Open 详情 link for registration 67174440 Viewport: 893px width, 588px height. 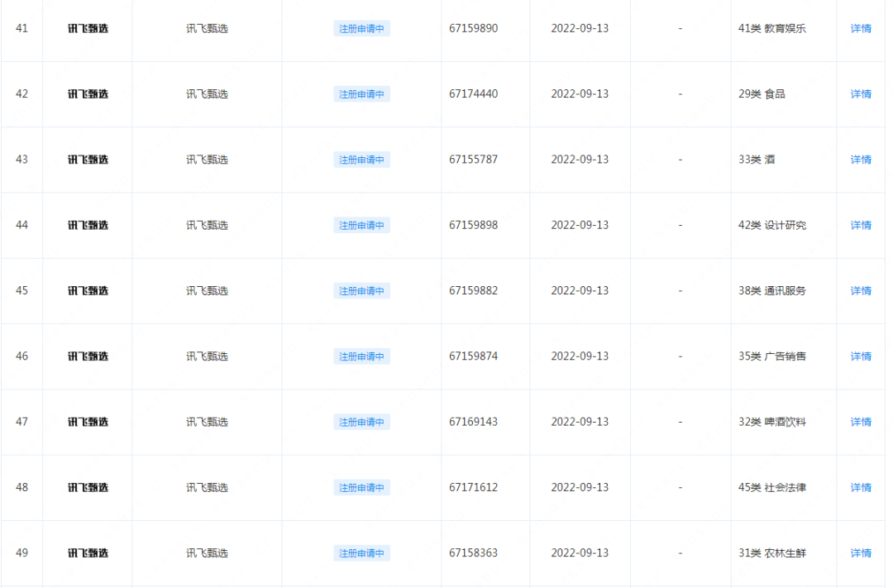pos(861,94)
